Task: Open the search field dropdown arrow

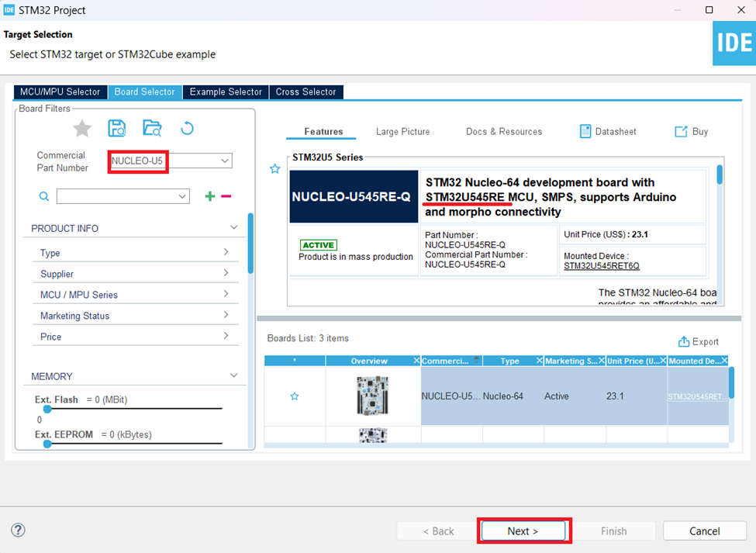Action: [x=182, y=196]
